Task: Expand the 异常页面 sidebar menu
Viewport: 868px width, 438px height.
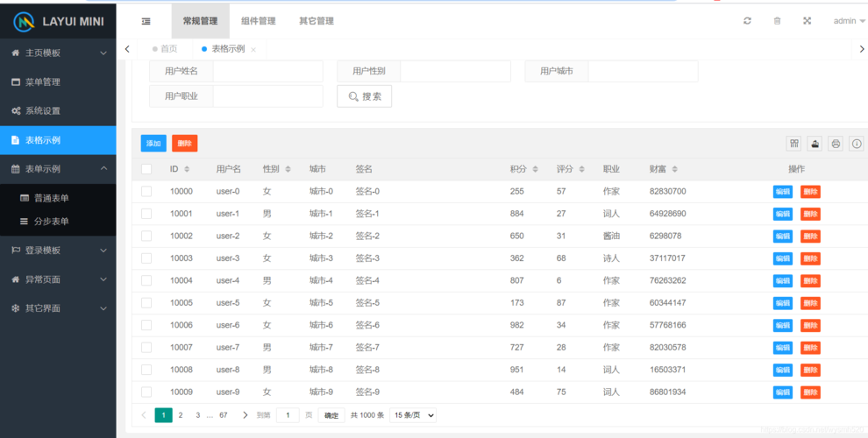Action: coord(58,279)
